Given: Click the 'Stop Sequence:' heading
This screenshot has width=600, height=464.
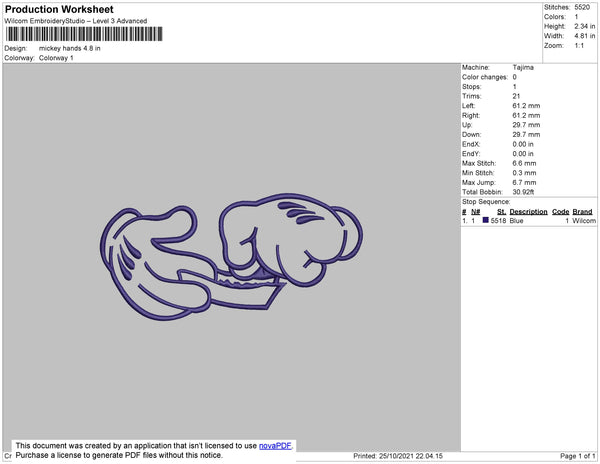Looking at the screenshot, I should pyautogui.click(x=486, y=202).
